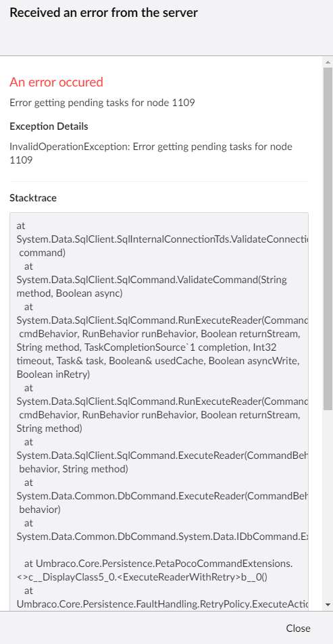Click the DbCommand.System.Data.IDbCommand stack line
The image size is (333, 644).
click(162, 537)
